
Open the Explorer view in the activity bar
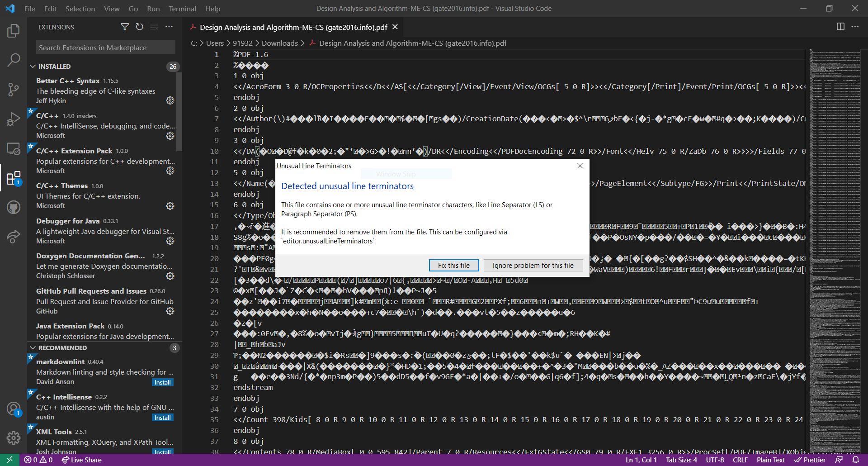point(13,30)
